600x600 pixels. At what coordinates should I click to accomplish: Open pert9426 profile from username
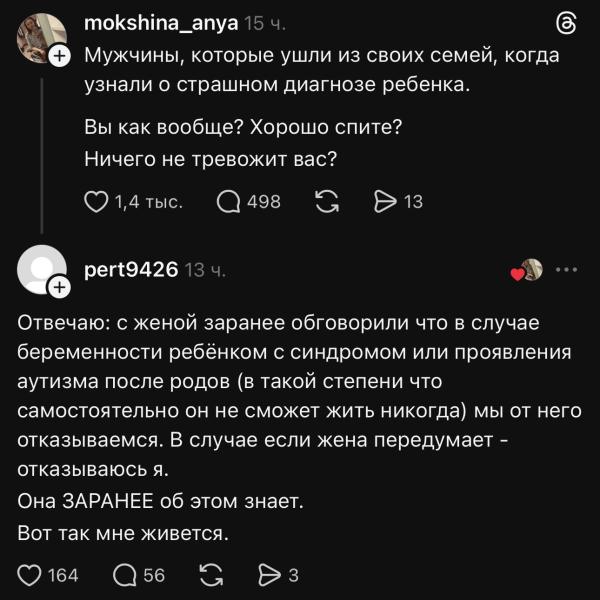click(131, 270)
